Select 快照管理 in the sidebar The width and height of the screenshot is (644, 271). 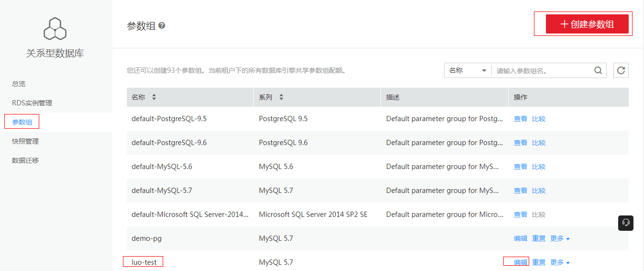pos(25,141)
